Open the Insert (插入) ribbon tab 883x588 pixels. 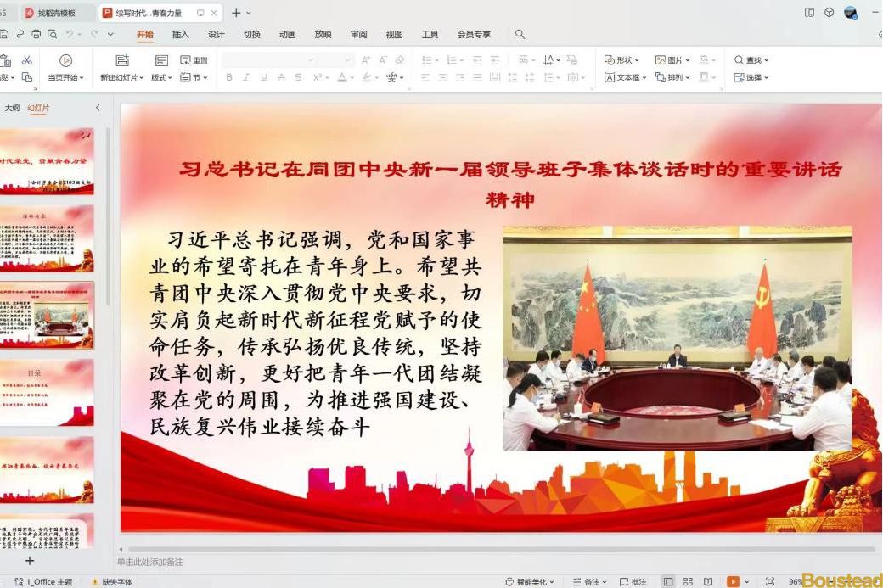click(181, 35)
